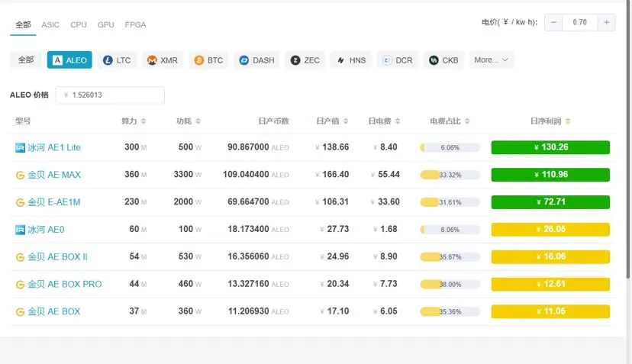
Task: Filter by DCR coin
Action: tap(398, 60)
